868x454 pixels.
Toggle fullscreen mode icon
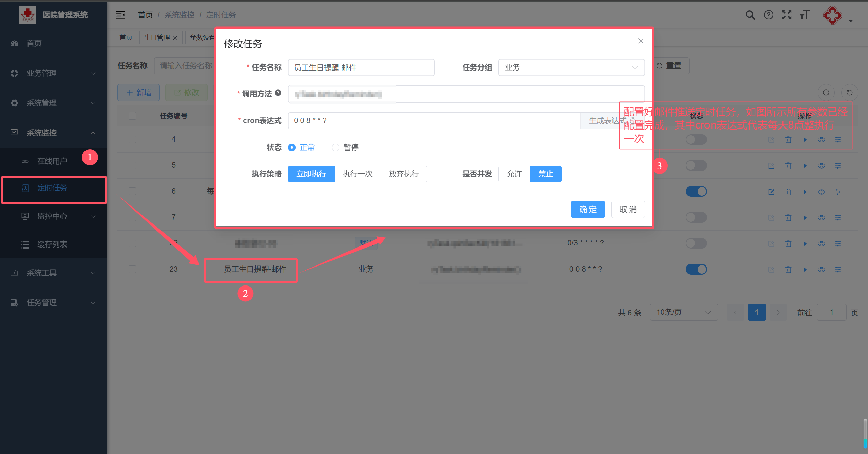click(786, 15)
